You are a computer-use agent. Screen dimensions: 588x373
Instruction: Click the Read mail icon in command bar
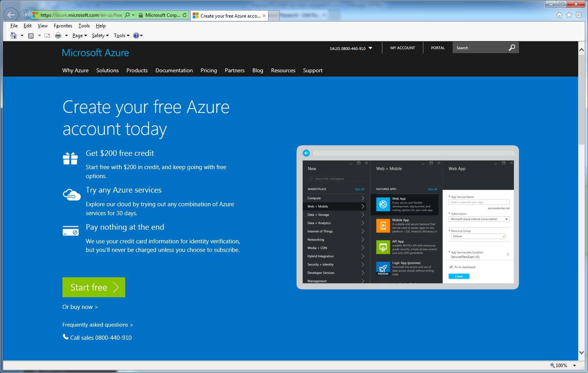coord(47,36)
